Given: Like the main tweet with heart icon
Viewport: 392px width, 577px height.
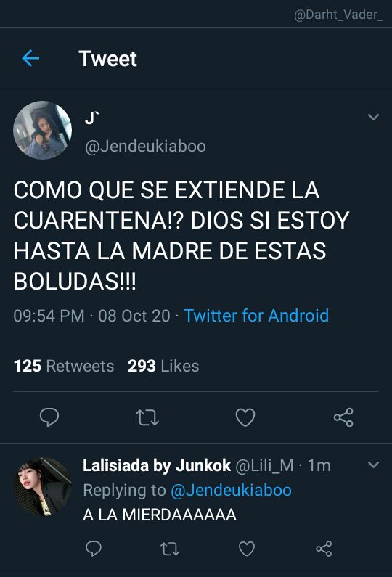Looking at the screenshot, I should coord(245,417).
